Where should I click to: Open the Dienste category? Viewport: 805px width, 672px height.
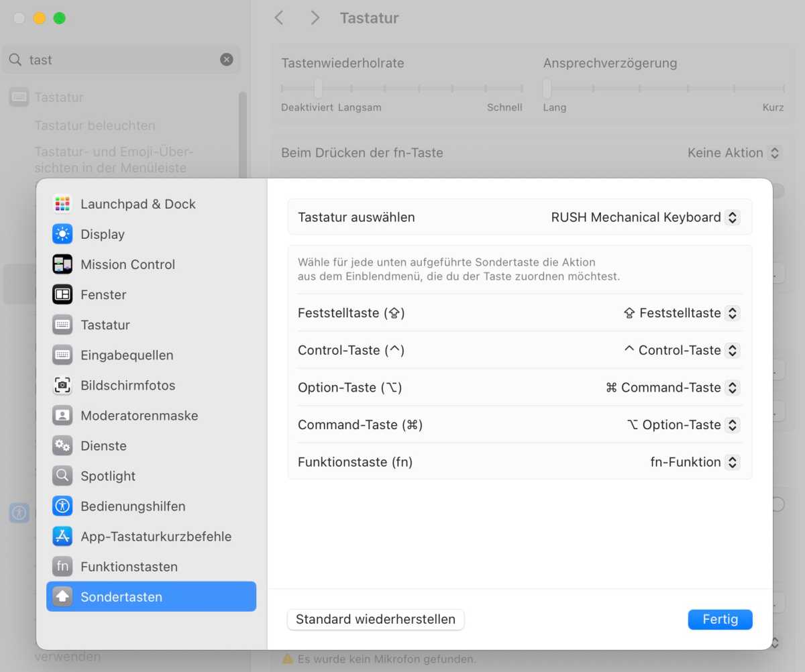click(103, 445)
